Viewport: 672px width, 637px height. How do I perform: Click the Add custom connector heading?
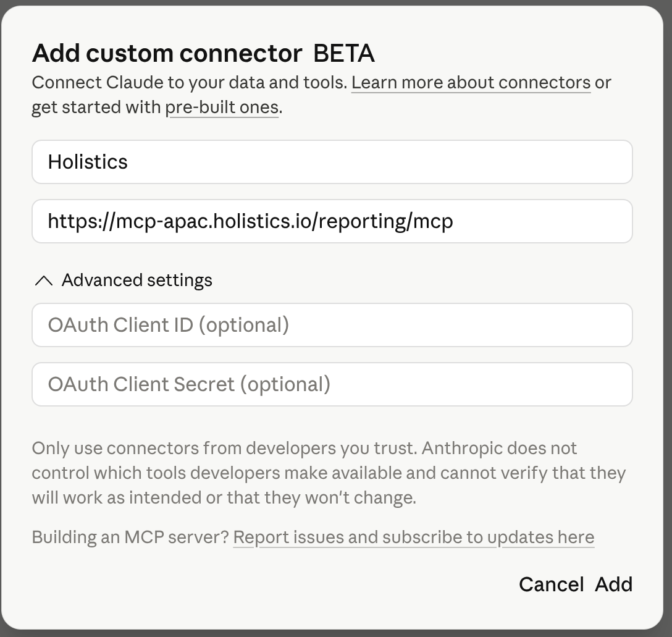tap(167, 54)
